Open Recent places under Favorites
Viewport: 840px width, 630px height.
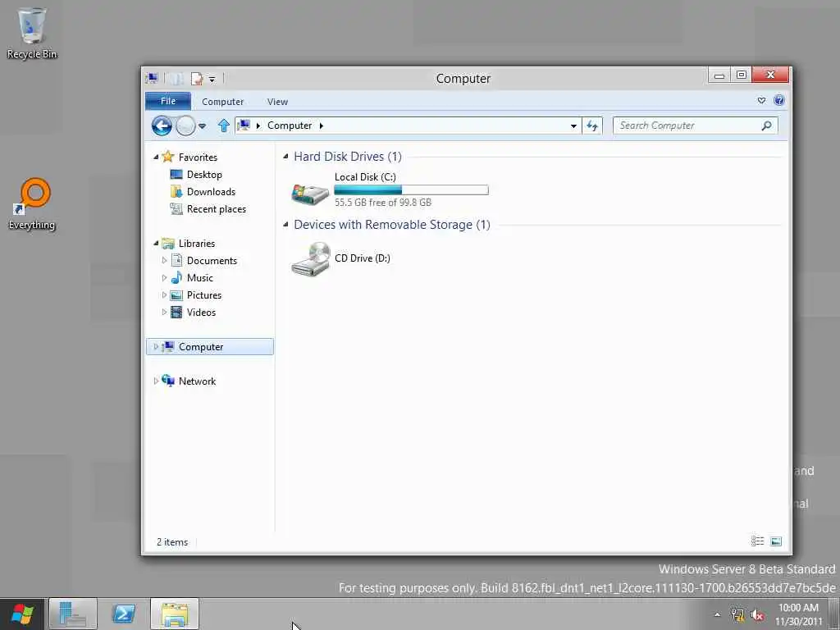[x=217, y=209]
